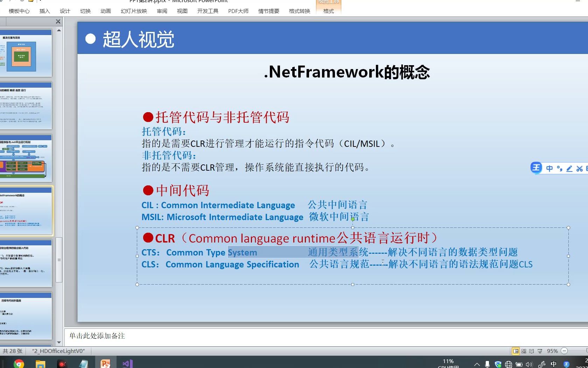This screenshot has height=368, width=588.
Task: Select the 编辑 编译 连接 运行 slide thumbnail
Action: tap(26, 106)
